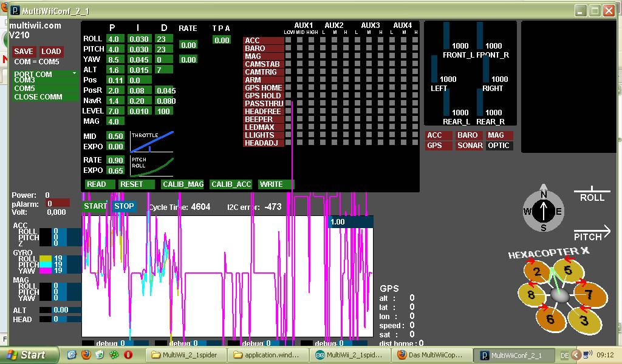Open Firefox from quick launch bar
The width and height of the screenshot is (622, 364).
click(x=86, y=354)
